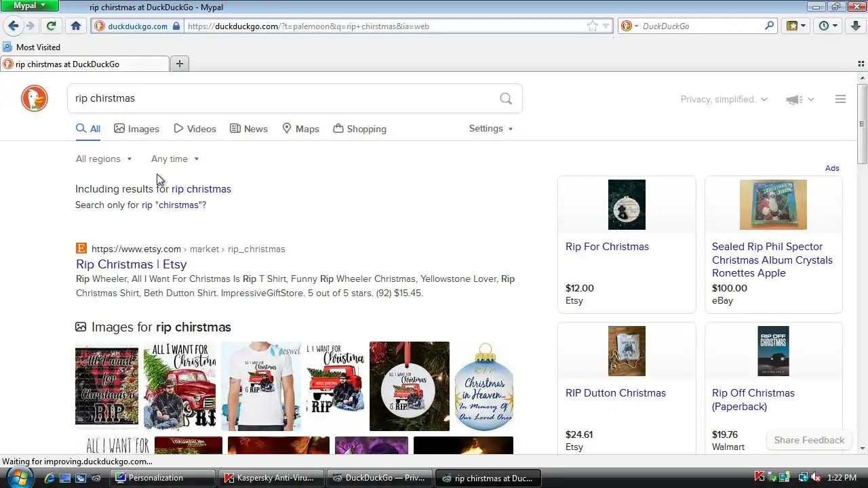Switch to the Images tab
Screen dimensions: 868x488
point(136,129)
